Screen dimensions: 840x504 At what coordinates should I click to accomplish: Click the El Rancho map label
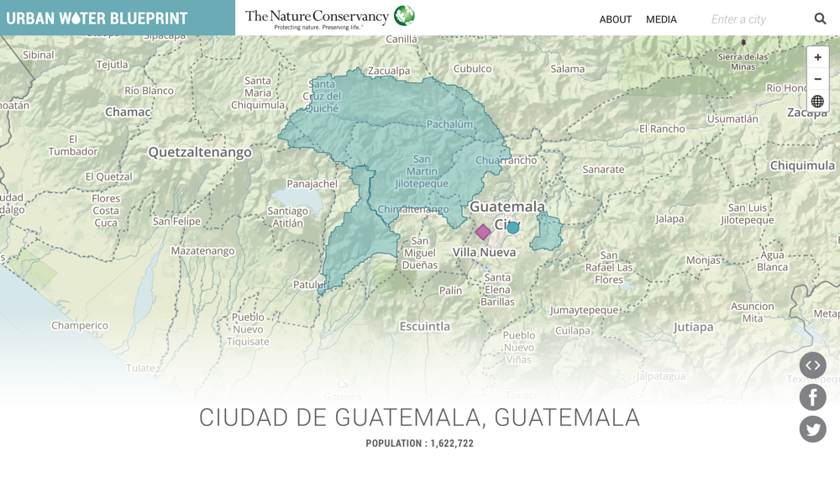(662, 129)
